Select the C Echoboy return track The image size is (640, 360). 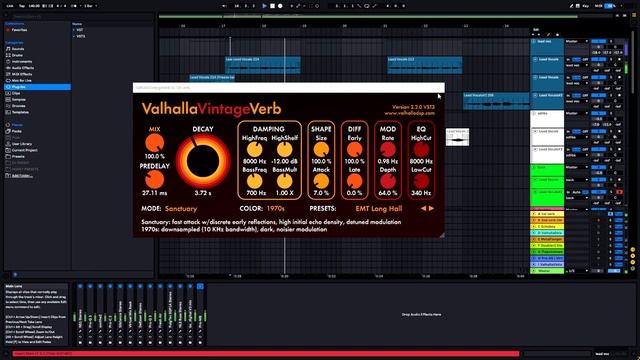click(x=547, y=226)
